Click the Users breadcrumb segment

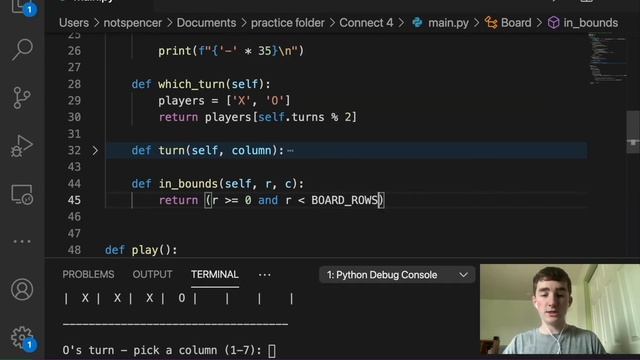click(74, 23)
